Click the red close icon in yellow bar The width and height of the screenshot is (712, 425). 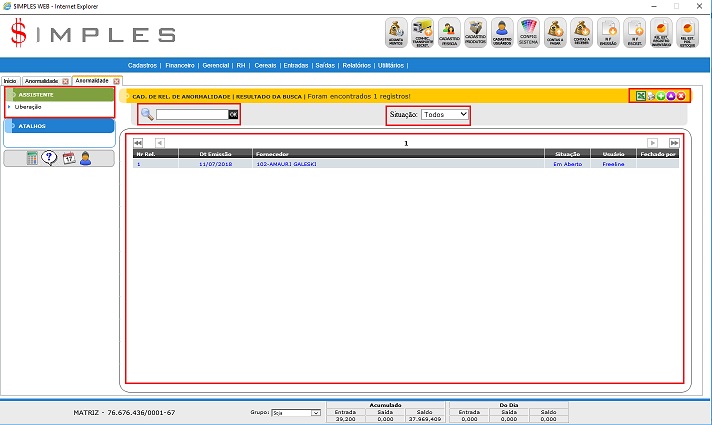(681, 95)
